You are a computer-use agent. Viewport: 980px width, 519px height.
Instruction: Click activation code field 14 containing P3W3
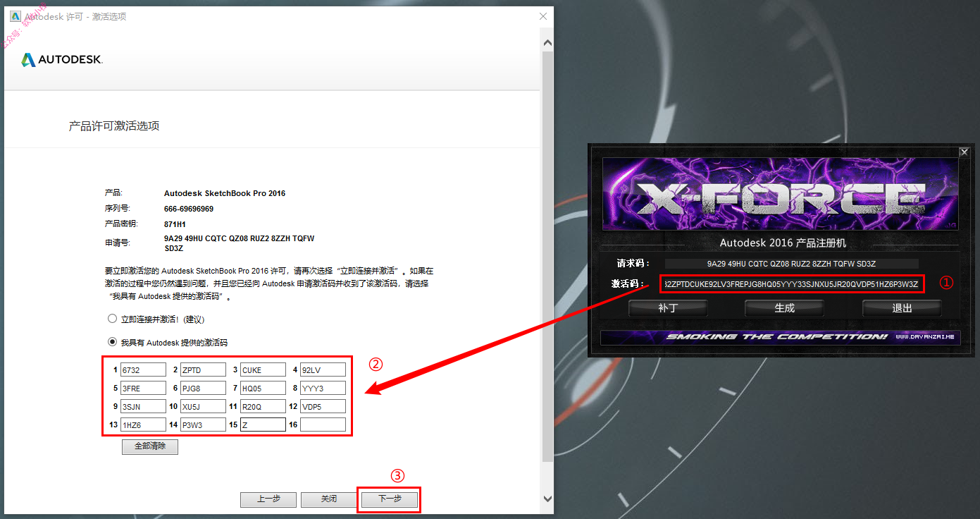203,425
